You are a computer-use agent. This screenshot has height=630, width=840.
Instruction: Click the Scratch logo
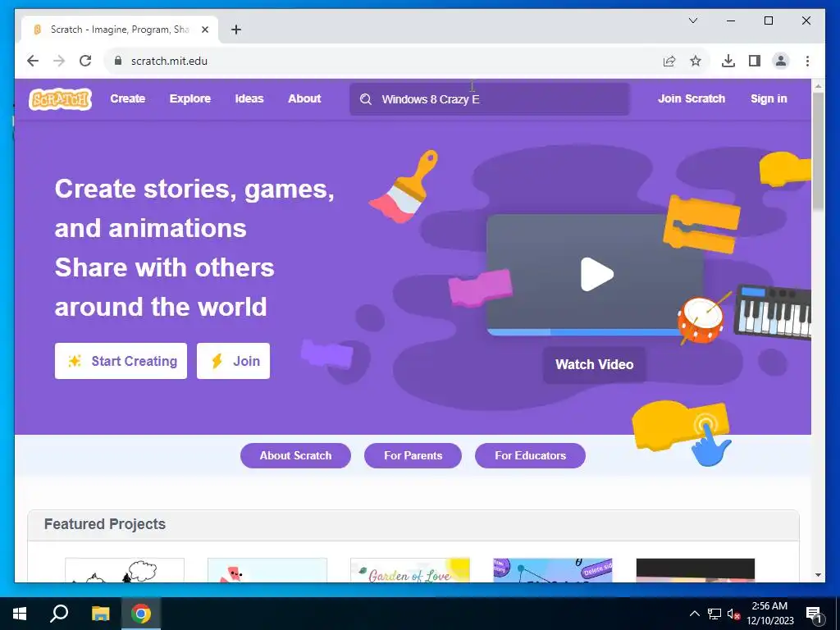[60, 99]
